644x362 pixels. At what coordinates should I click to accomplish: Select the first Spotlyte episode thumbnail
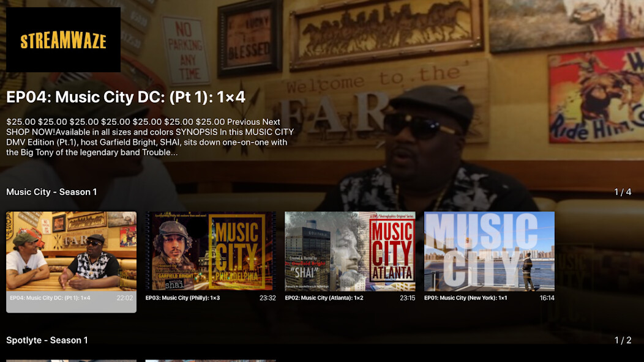pos(71,360)
